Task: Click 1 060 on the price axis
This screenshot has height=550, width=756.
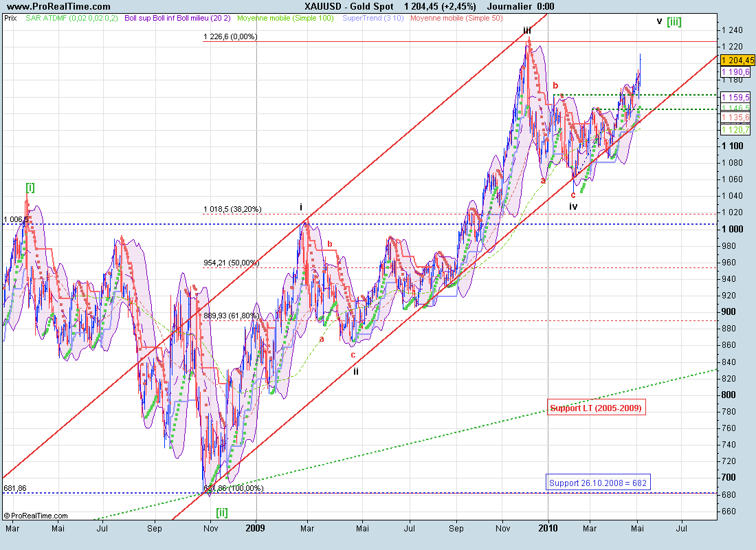Action: click(732, 179)
